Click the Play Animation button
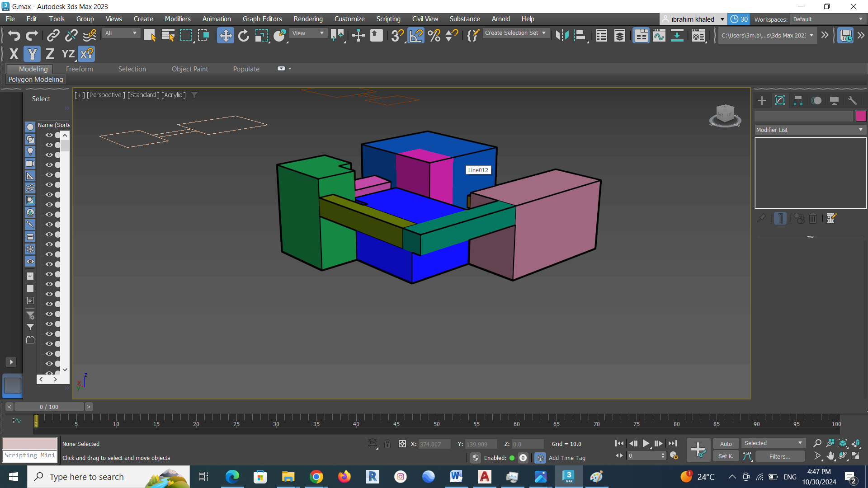This screenshot has height=488, width=868. 646,444
